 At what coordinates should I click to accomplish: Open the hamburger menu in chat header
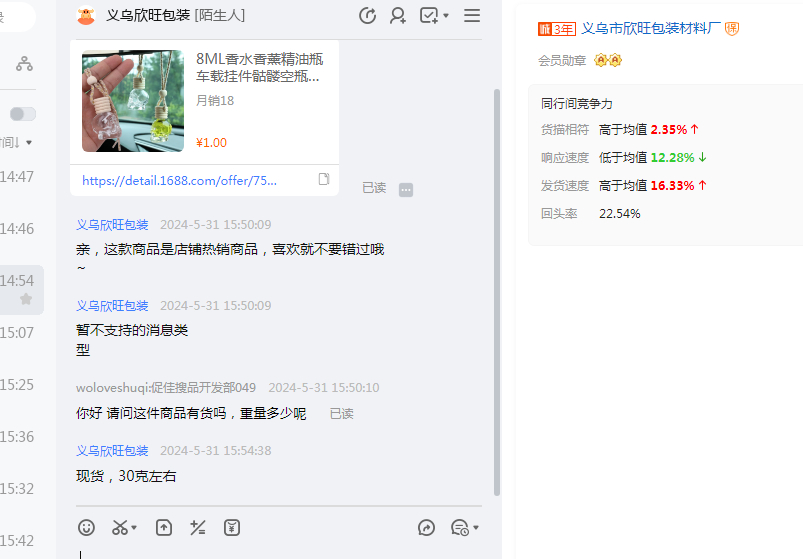coord(472,15)
